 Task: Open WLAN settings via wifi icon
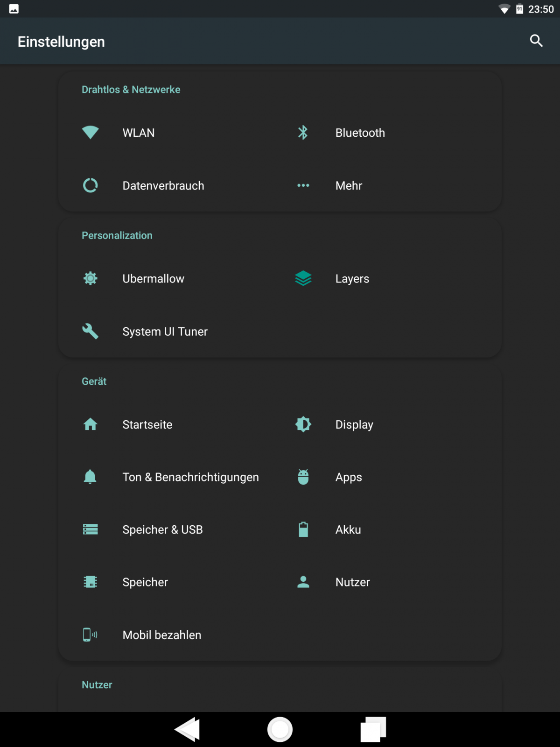(90, 133)
